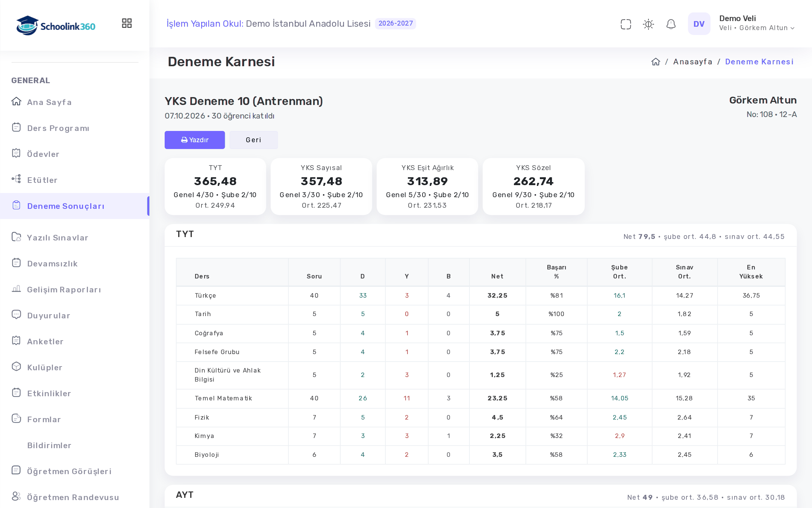Open Ders Programı from sidebar
Screen dimensions: 812x508
(x=74, y=128)
